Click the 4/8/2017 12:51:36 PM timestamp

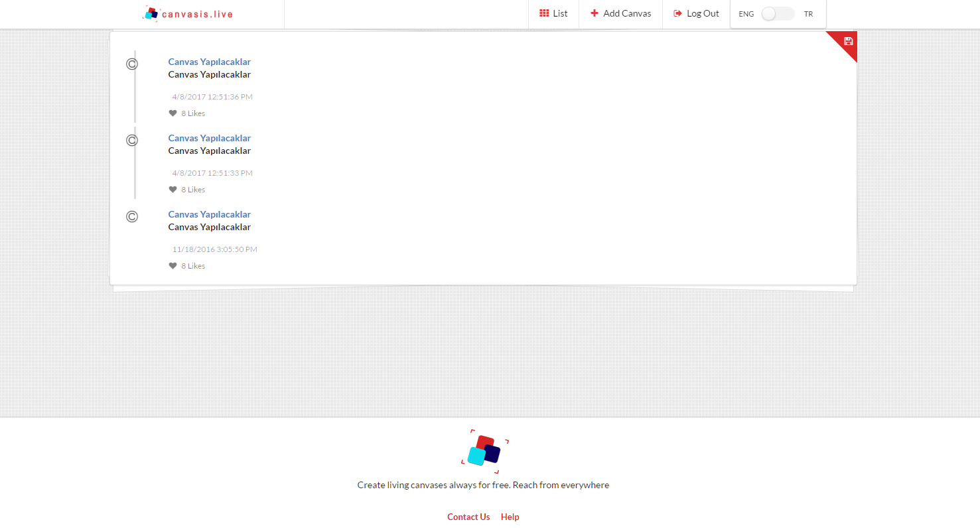click(x=212, y=96)
